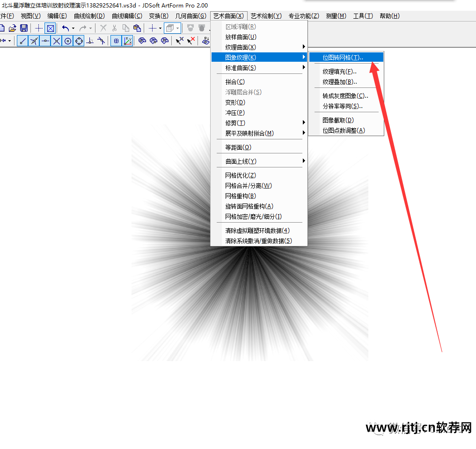Image resolution: width=476 pixels, height=449 pixels.
Task: Click the Save file disk icon
Action: pyautogui.click(x=24, y=29)
